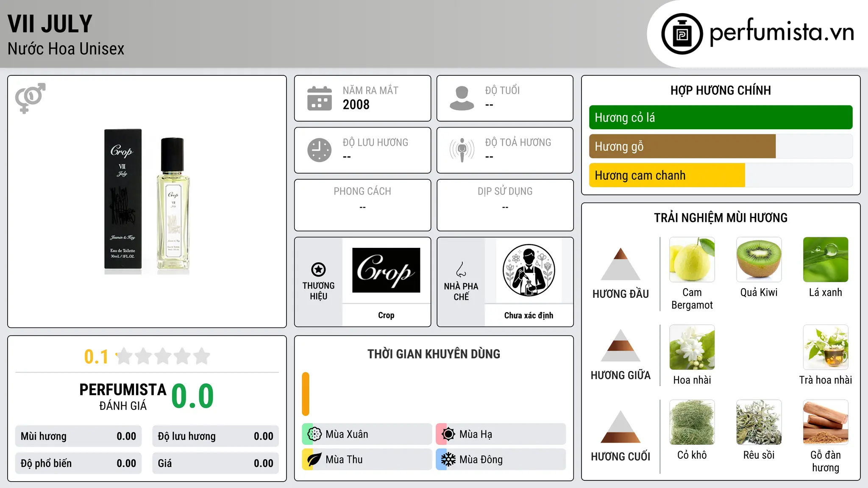Click the person icon beside Độ Tuổi

[x=462, y=98]
